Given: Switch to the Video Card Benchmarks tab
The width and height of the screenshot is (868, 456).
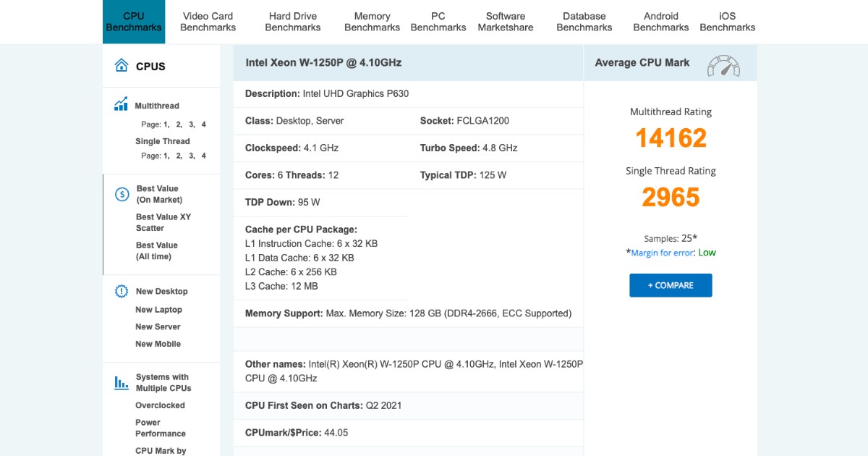Looking at the screenshot, I should click(x=208, y=21).
